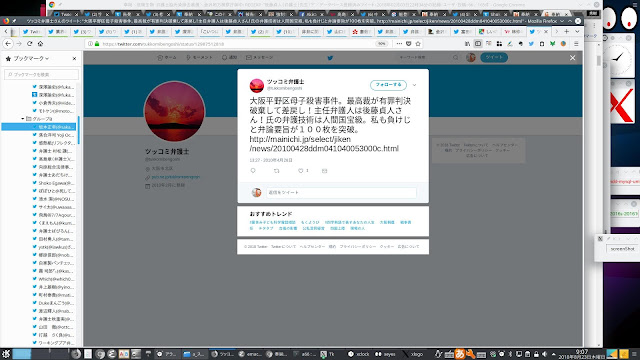Click the orange あ input method tray icon
Screen dimensions: 640x360
(x=460, y=354)
